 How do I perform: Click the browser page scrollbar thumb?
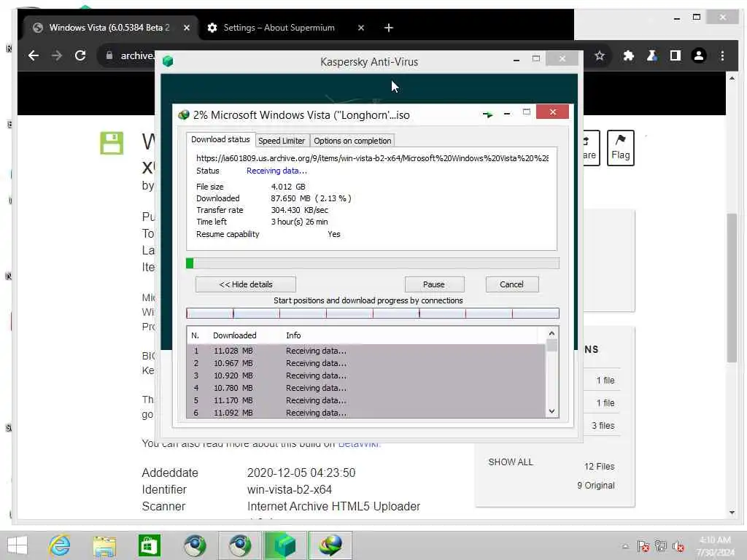[732, 288]
